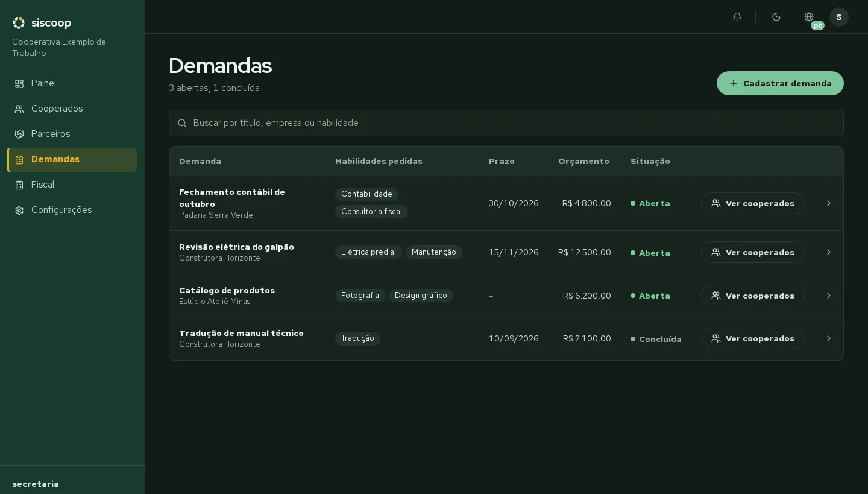Open Configurações menu item

pyautogui.click(x=72, y=211)
